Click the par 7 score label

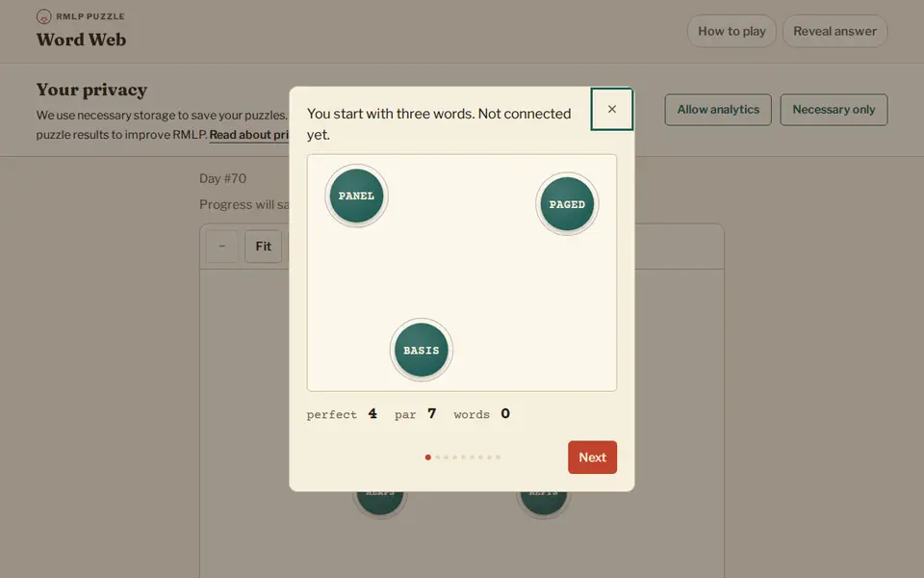coord(416,414)
